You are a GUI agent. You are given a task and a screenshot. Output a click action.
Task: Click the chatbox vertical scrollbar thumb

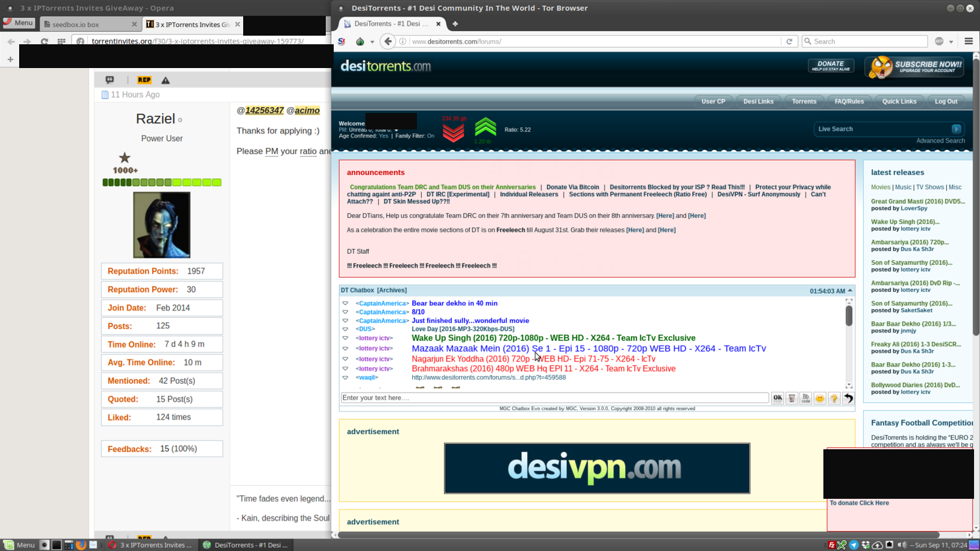[x=849, y=316]
